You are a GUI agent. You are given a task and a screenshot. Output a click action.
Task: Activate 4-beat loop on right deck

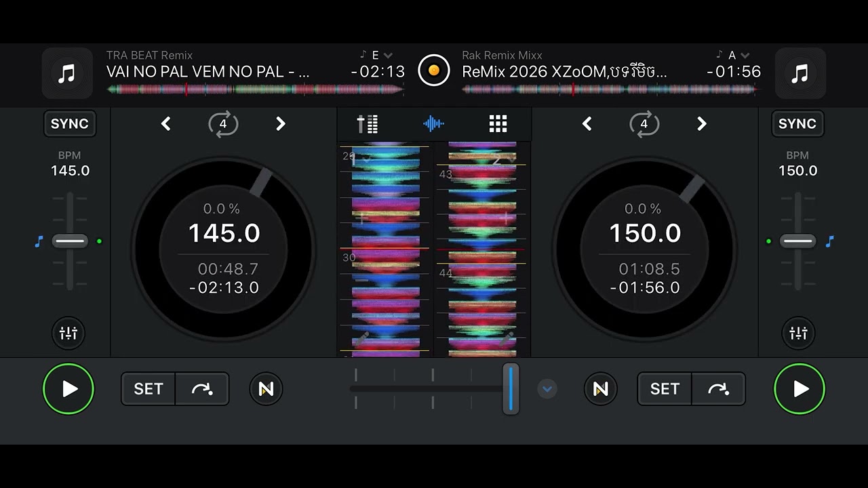644,124
